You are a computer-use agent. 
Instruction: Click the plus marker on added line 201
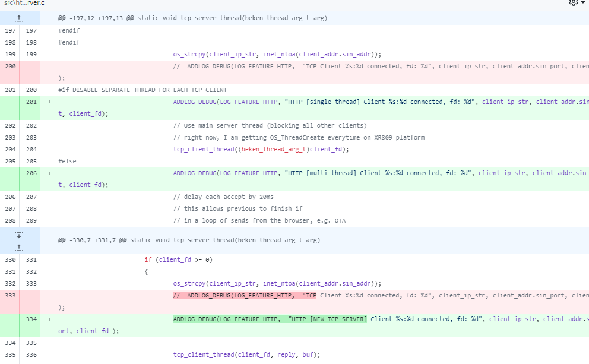tap(49, 102)
